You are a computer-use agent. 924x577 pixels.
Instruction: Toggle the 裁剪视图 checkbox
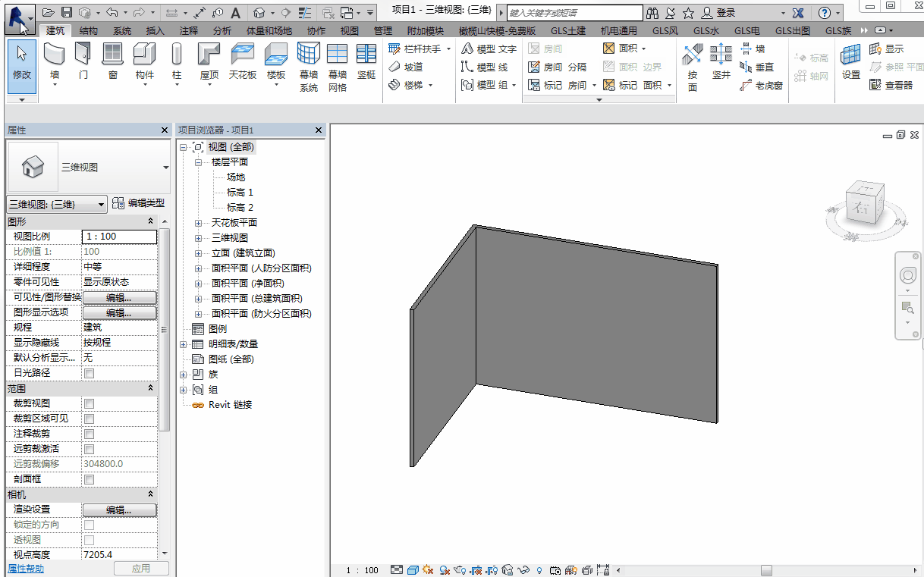click(90, 403)
